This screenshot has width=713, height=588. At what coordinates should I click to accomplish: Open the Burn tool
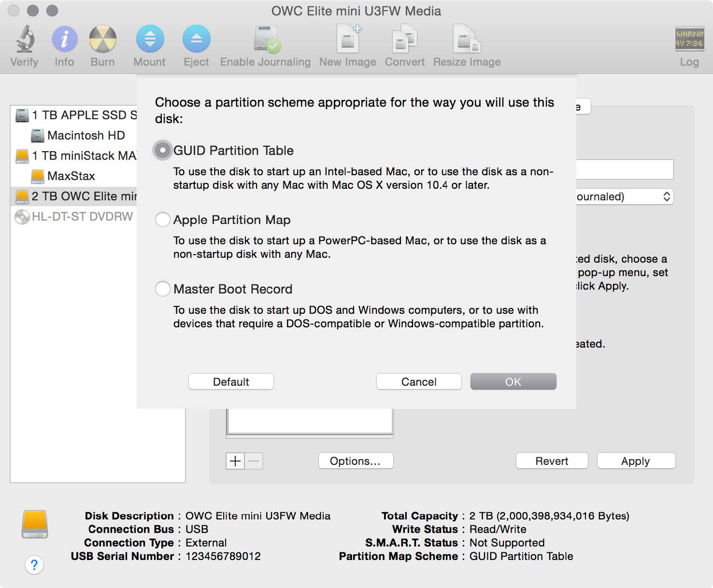click(x=102, y=43)
